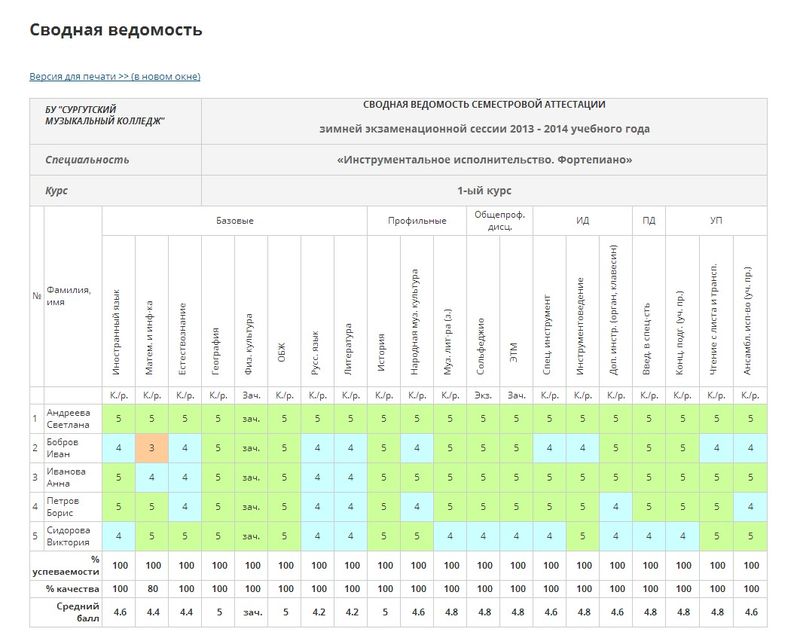The width and height of the screenshot is (800, 641).
Task: Click the Сводная ведомость page heading
Action: (116, 30)
